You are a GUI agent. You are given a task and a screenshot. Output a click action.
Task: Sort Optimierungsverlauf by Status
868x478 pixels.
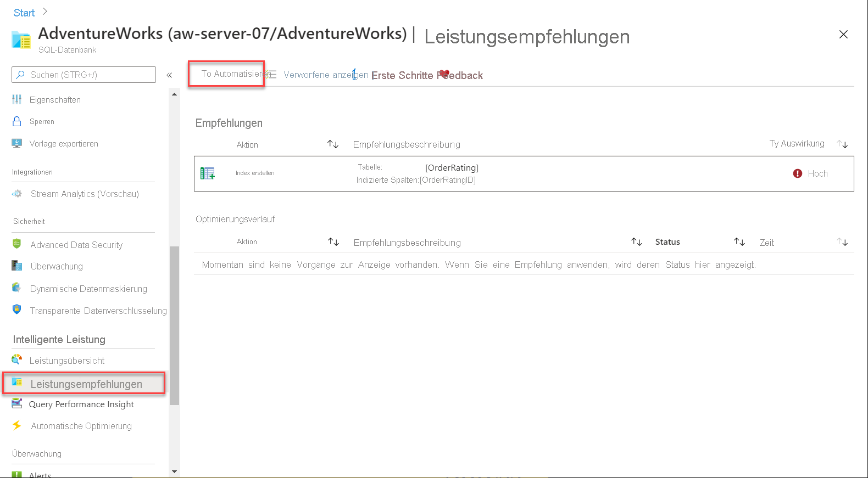tap(739, 241)
